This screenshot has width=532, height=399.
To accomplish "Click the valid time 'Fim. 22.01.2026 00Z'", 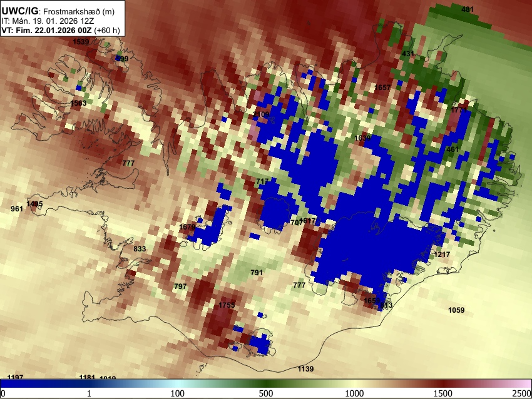I will (x=53, y=30).
